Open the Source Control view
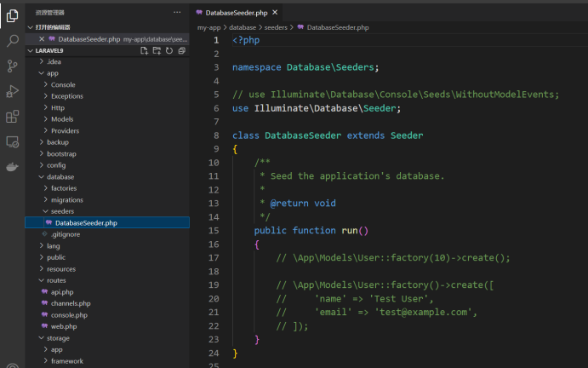 pos(12,66)
